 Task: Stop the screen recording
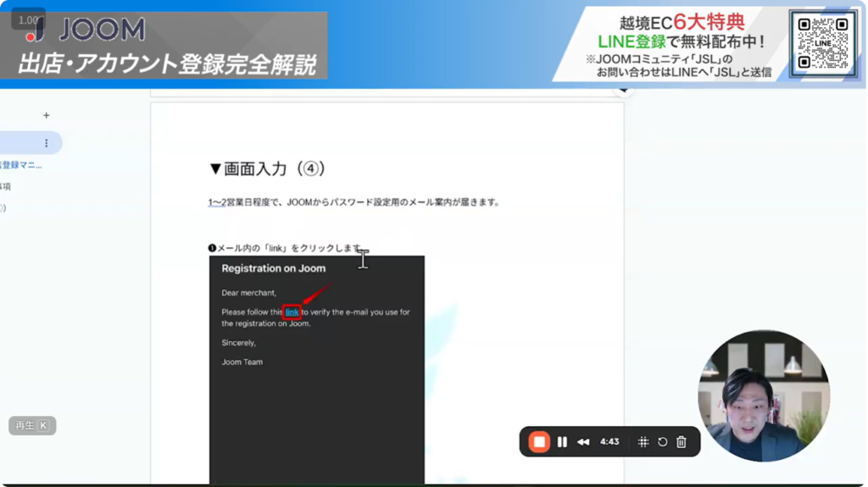coord(539,442)
